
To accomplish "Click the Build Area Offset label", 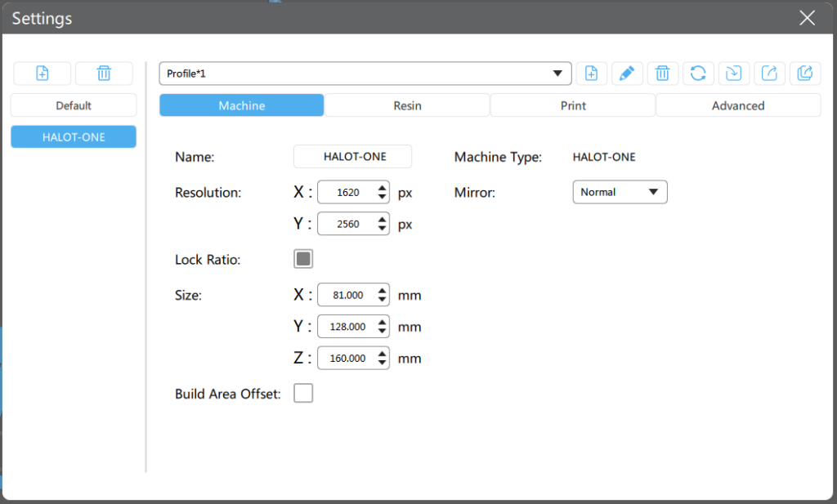I will tap(227, 394).
